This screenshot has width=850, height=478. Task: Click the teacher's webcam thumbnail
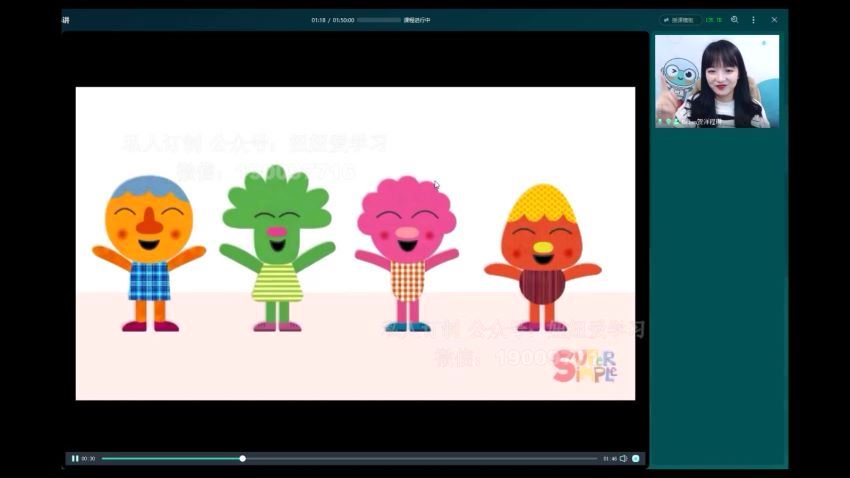[717, 81]
